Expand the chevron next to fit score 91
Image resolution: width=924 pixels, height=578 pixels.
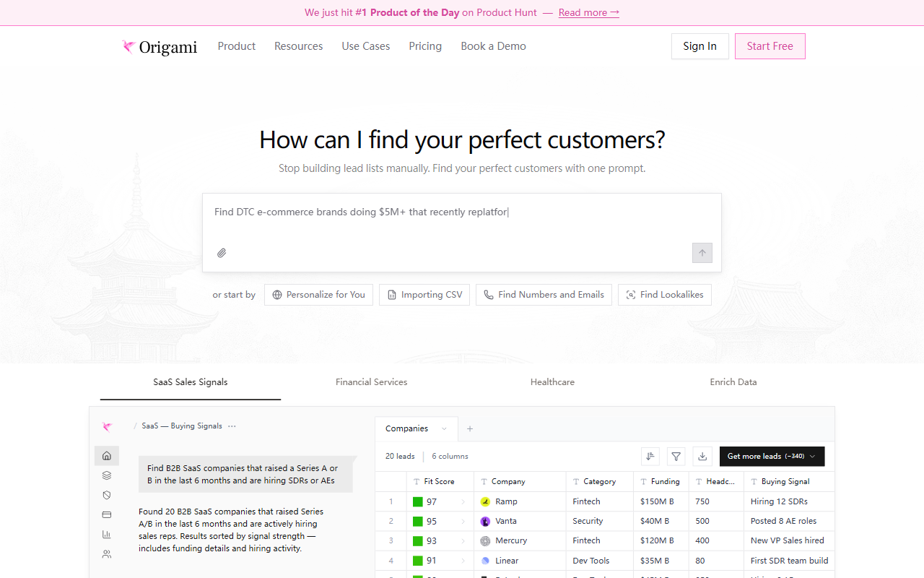pyautogui.click(x=463, y=561)
